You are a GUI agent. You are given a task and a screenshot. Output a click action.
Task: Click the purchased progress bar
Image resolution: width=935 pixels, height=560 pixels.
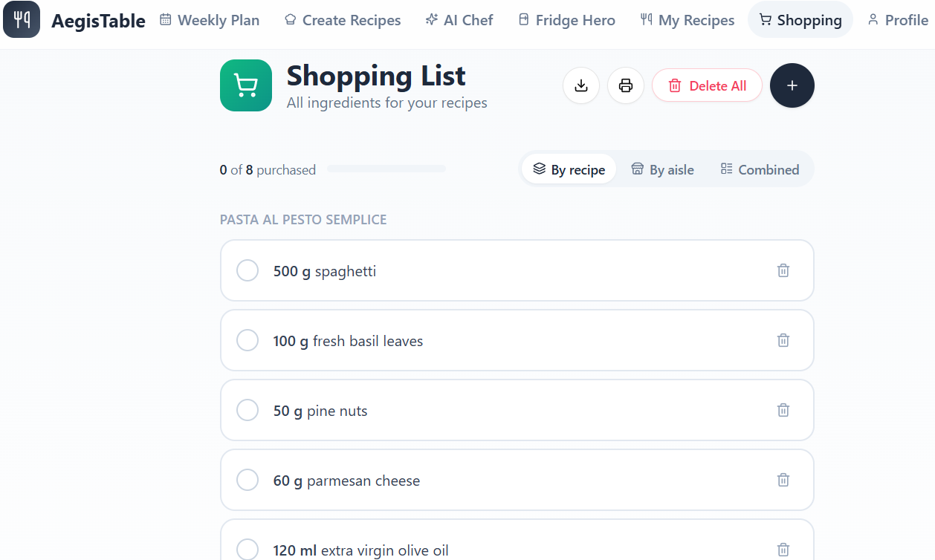click(x=386, y=169)
